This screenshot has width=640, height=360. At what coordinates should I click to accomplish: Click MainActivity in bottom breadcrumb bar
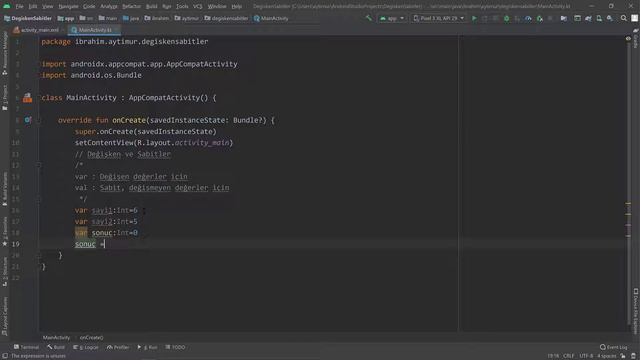(x=56, y=338)
